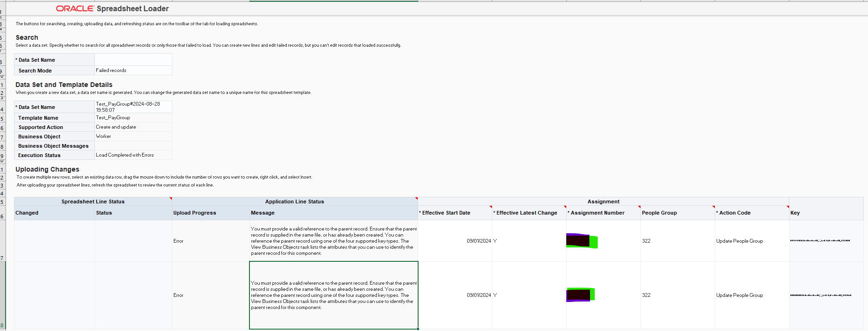Image resolution: width=868 pixels, height=331 pixels.
Task: Click the Search section heading
Action: (27, 37)
